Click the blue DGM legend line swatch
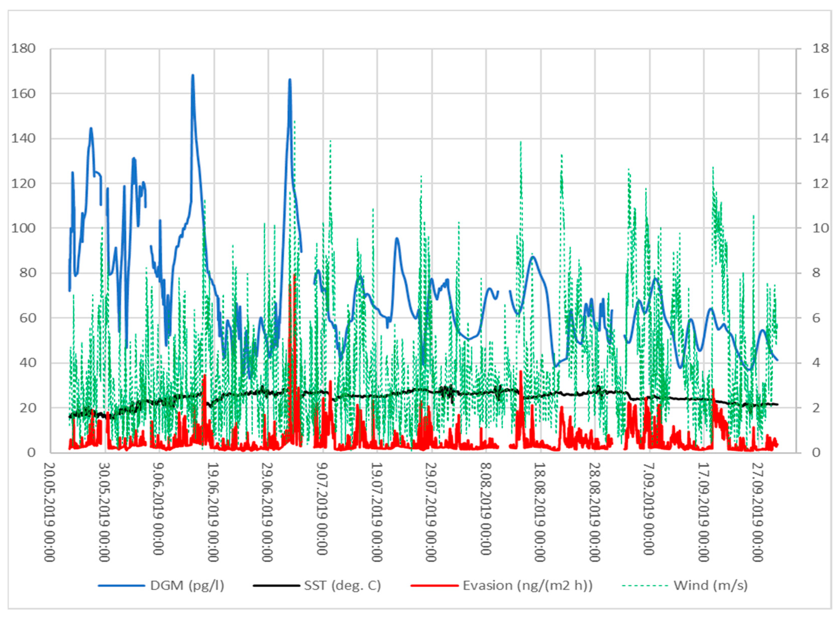The height and width of the screenshot is (617, 840). 121,586
